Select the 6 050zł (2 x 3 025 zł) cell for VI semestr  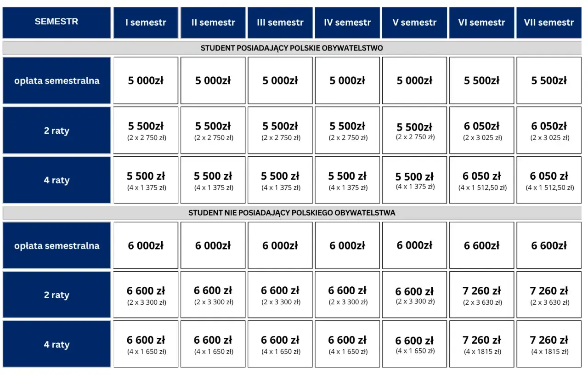pos(481,131)
